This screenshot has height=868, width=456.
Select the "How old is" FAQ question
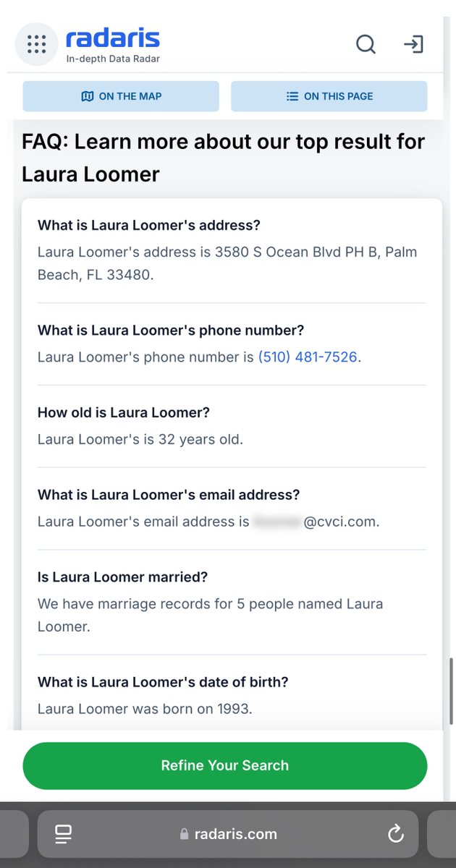pos(123,412)
